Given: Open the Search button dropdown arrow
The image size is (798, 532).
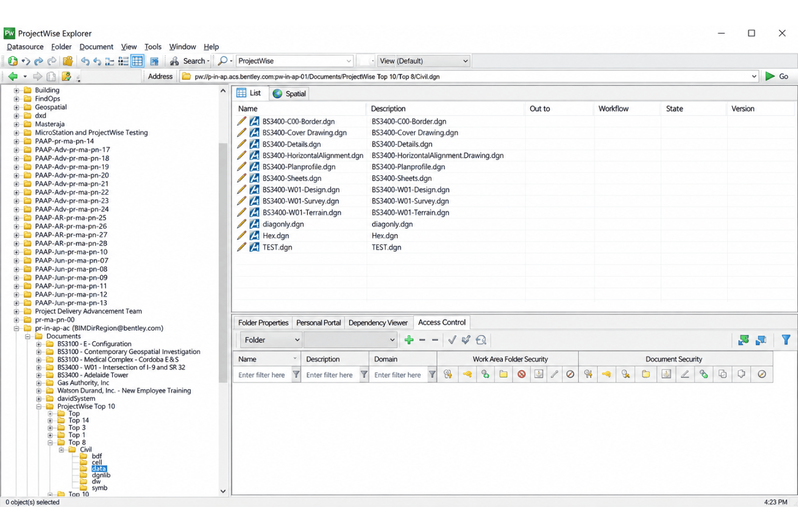Looking at the screenshot, I should pyautogui.click(x=208, y=61).
